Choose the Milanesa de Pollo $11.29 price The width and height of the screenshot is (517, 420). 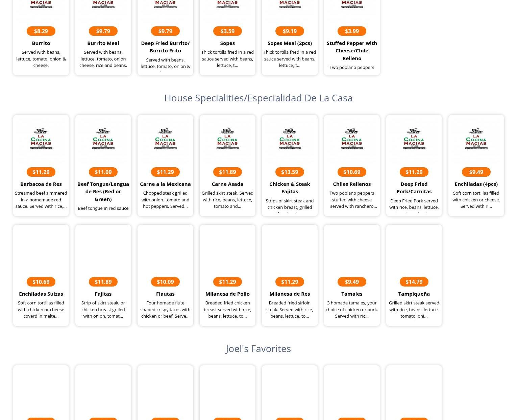pyautogui.click(x=227, y=282)
